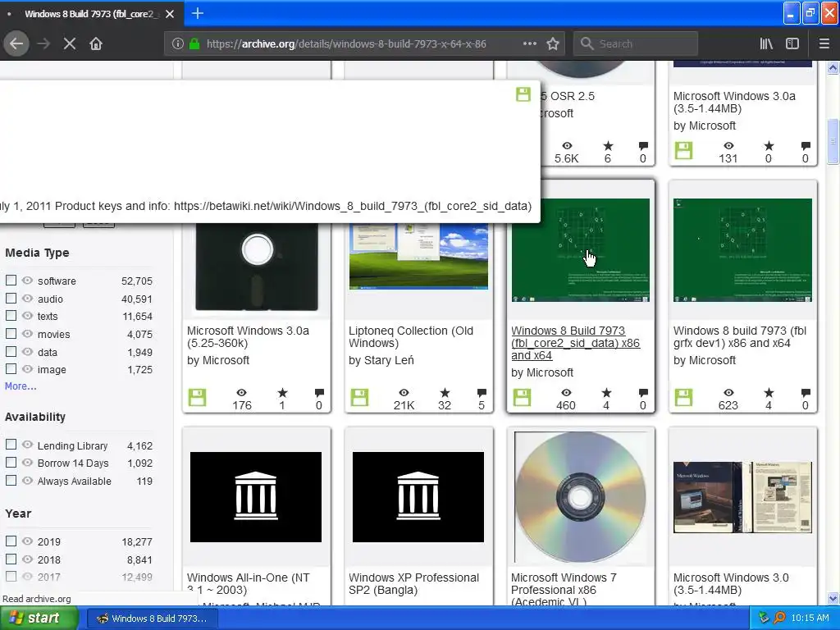Open the Firefox Library icon

pyautogui.click(x=766, y=44)
